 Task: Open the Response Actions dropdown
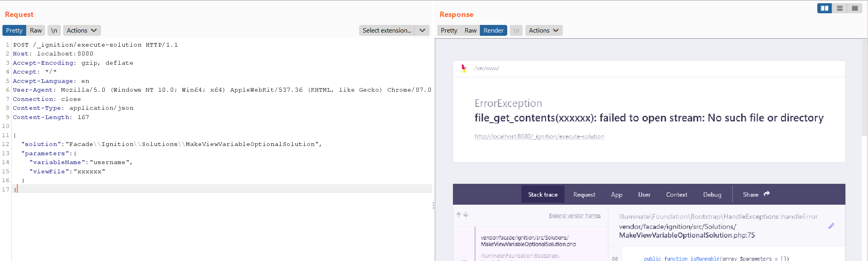click(x=544, y=31)
